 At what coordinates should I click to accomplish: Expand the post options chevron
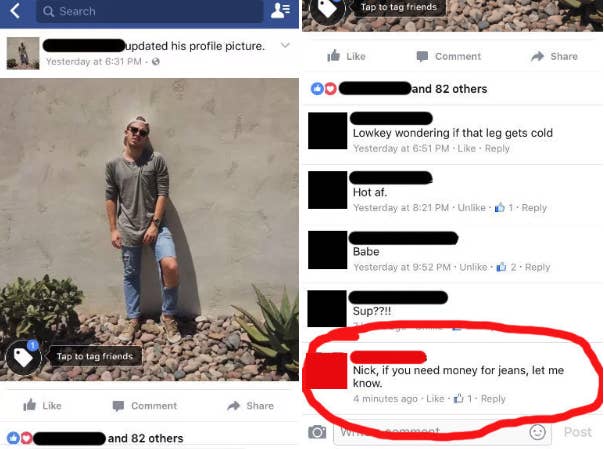pos(285,45)
